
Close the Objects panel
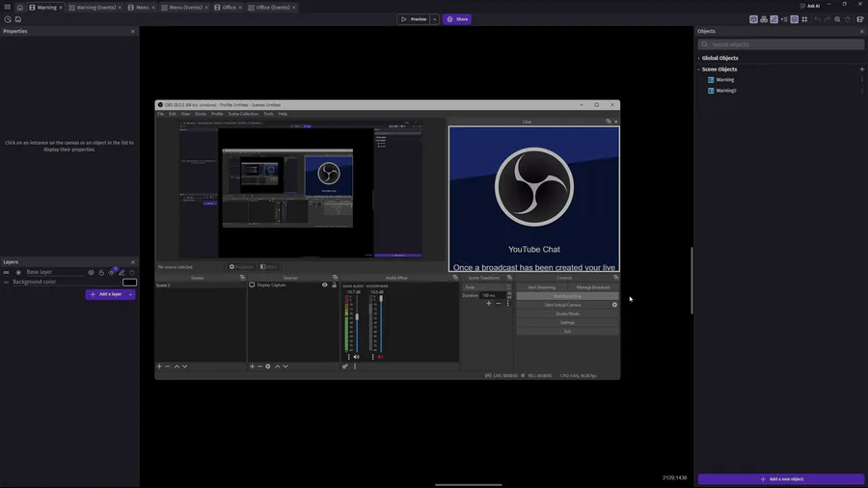[861, 32]
